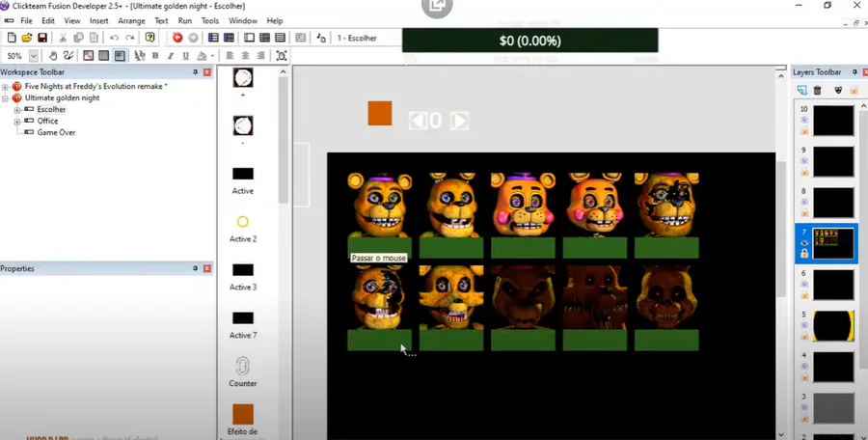This screenshot has height=440, width=868.
Task: Open the text color dropdown arrow
Action: coord(212,55)
